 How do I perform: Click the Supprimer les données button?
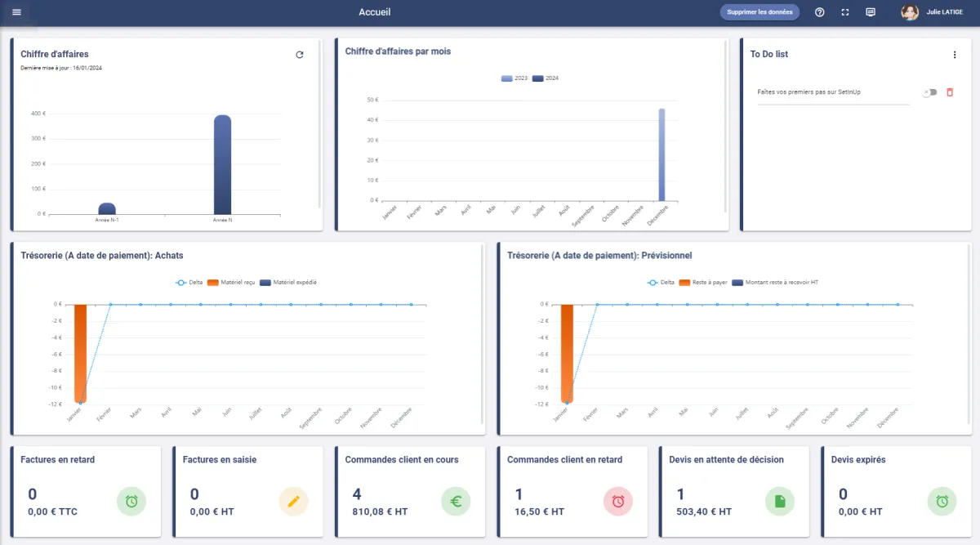(759, 12)
